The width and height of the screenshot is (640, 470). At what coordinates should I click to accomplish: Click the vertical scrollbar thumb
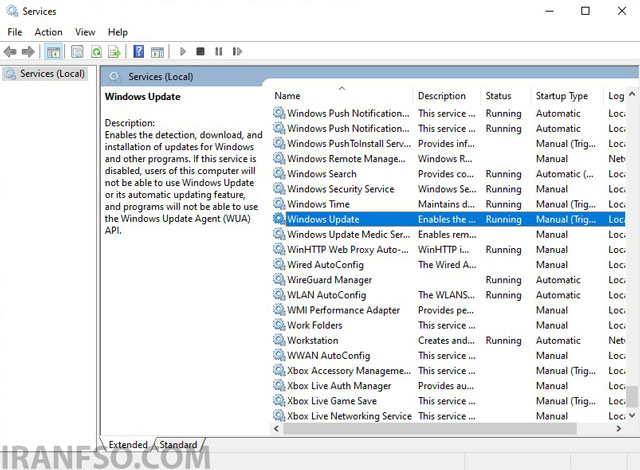632,396
